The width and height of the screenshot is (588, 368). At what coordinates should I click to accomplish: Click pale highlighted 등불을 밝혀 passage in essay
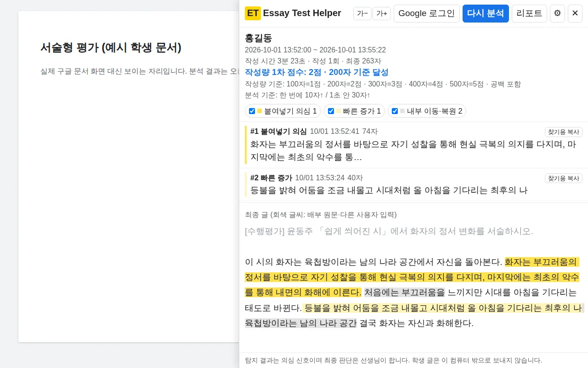443,308
